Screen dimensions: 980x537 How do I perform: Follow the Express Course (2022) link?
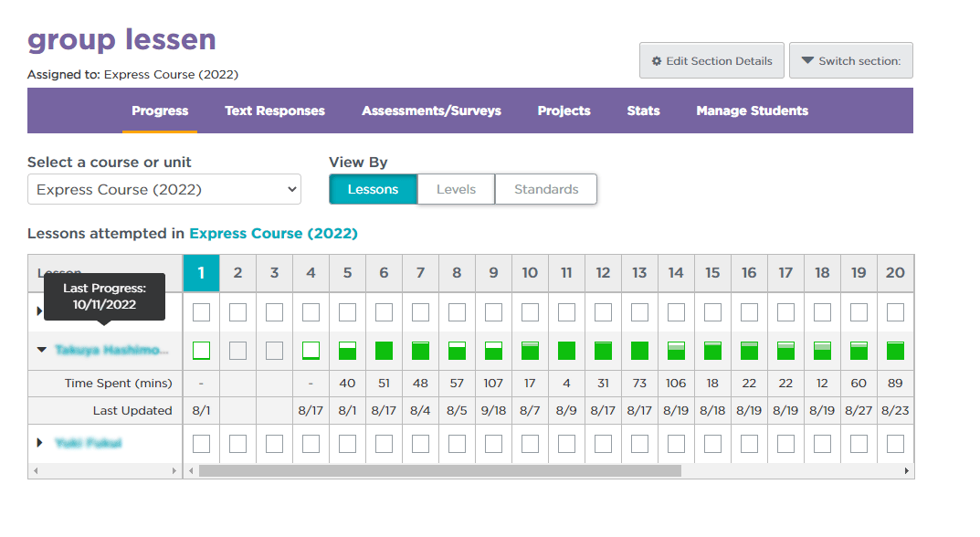tap(273, 234)
